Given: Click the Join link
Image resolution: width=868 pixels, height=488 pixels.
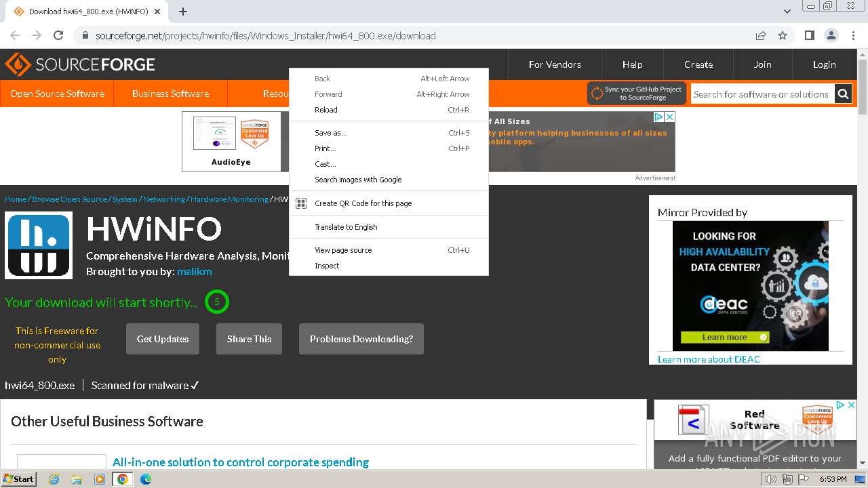Looking at the screenshot, I should [x=763, y=64].
